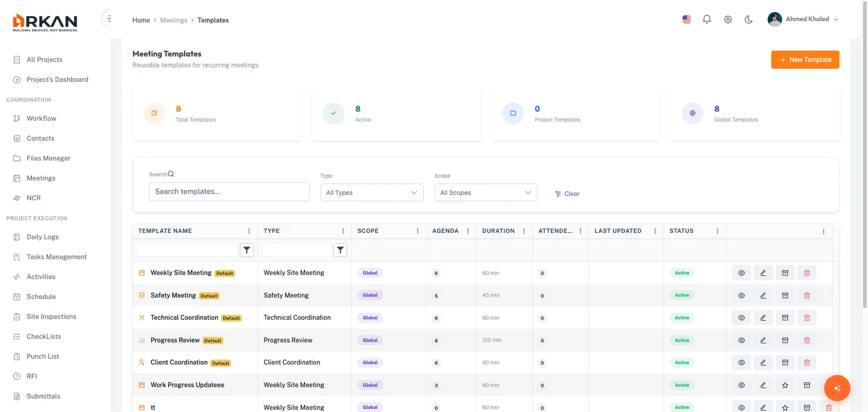Collapse the sidebar with the toggle button
This screenshot has height=412, width=868.
pos(108,19)
